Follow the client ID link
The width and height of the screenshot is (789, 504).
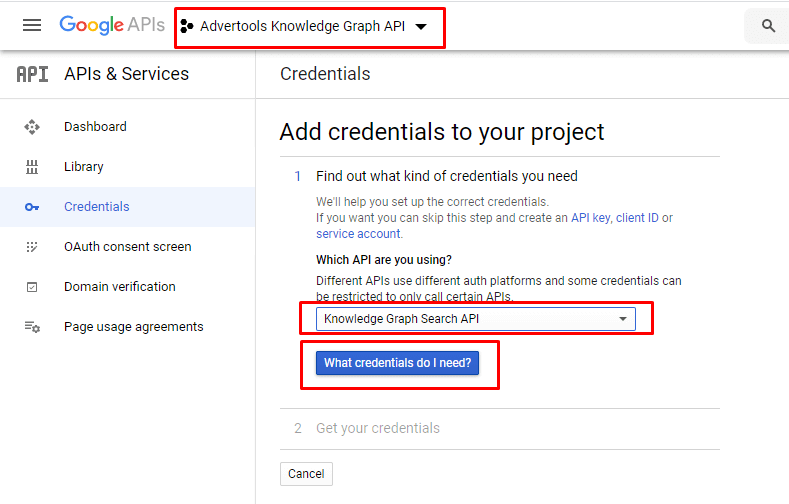click(x=637, y=218)
